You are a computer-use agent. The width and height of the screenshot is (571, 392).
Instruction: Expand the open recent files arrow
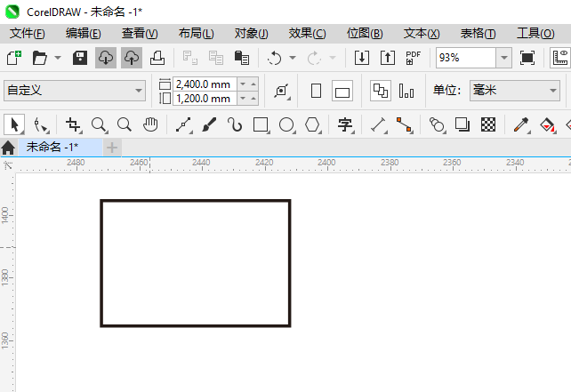point(58,58)
